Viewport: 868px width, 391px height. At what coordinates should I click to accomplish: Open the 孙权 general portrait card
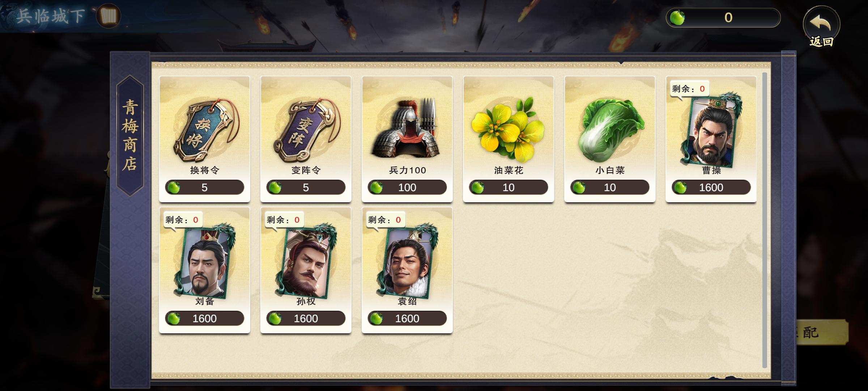[x=306, y=261]
